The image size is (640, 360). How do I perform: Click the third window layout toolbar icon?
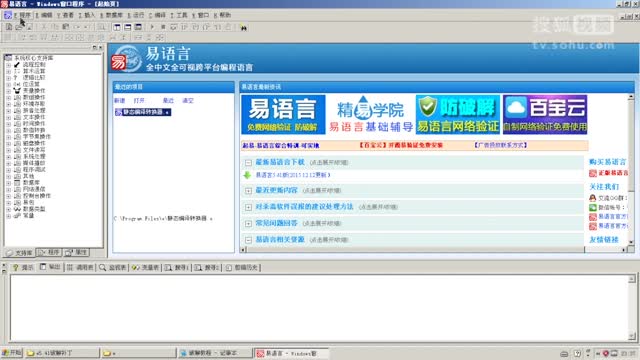138,27
